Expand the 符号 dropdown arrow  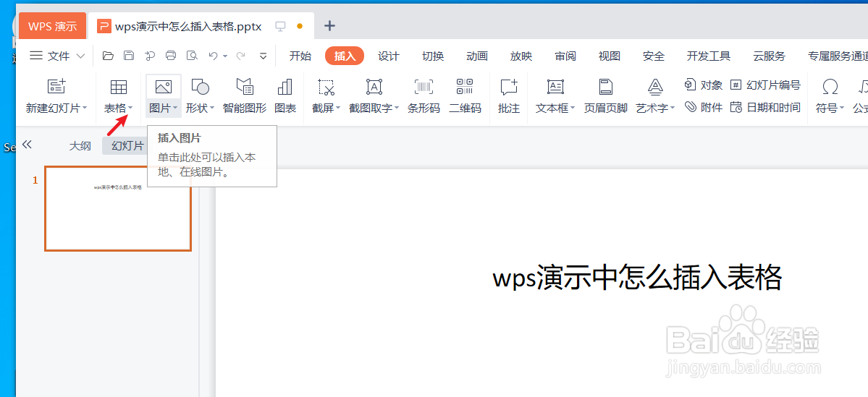[x=841, y=108]
